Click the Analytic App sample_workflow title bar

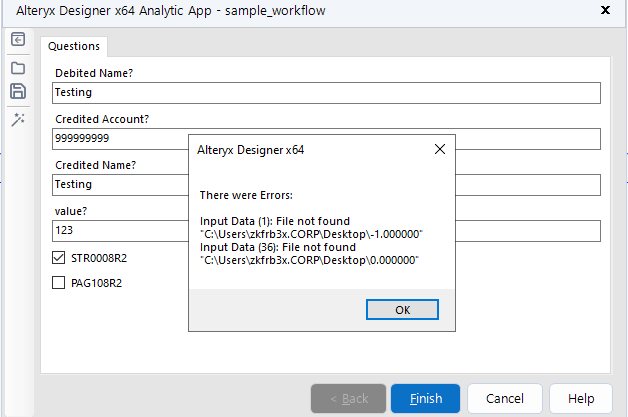coord(200,10)
